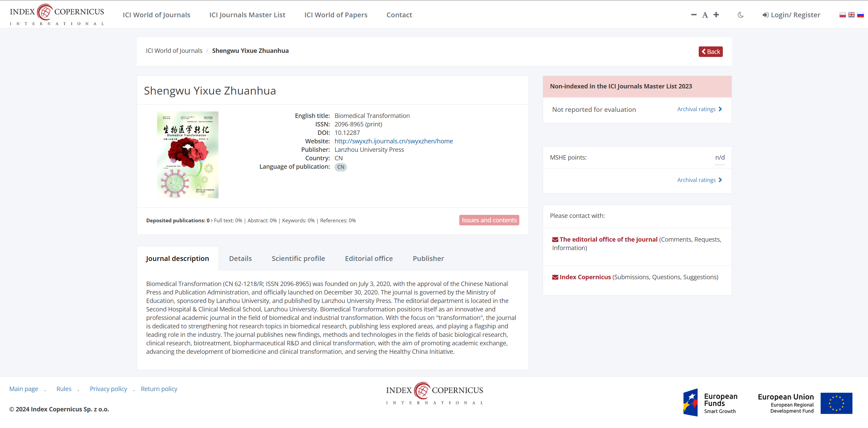Open ICI Journals Master List menu
The width and height of the screenshot is (868, 428).
247,15
